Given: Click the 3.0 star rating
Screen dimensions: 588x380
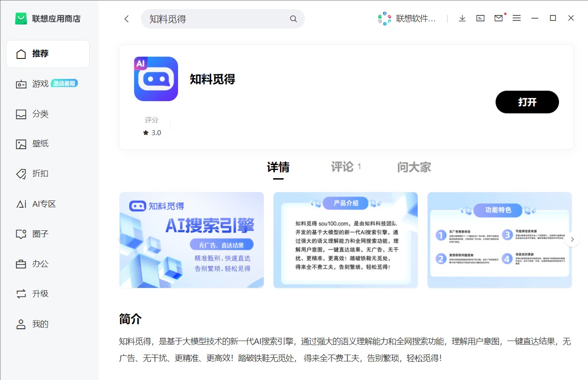Looking at the screenshot, I should 152,133.
